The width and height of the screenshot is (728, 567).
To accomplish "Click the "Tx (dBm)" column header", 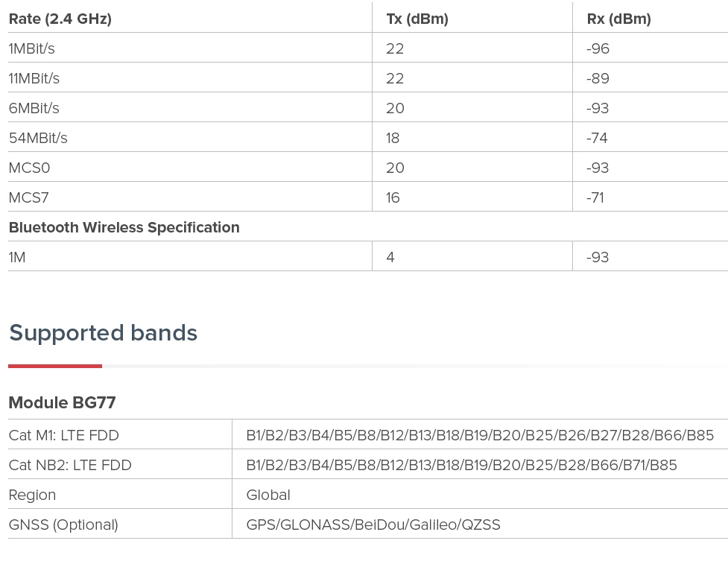I will (x=417, y=19).
